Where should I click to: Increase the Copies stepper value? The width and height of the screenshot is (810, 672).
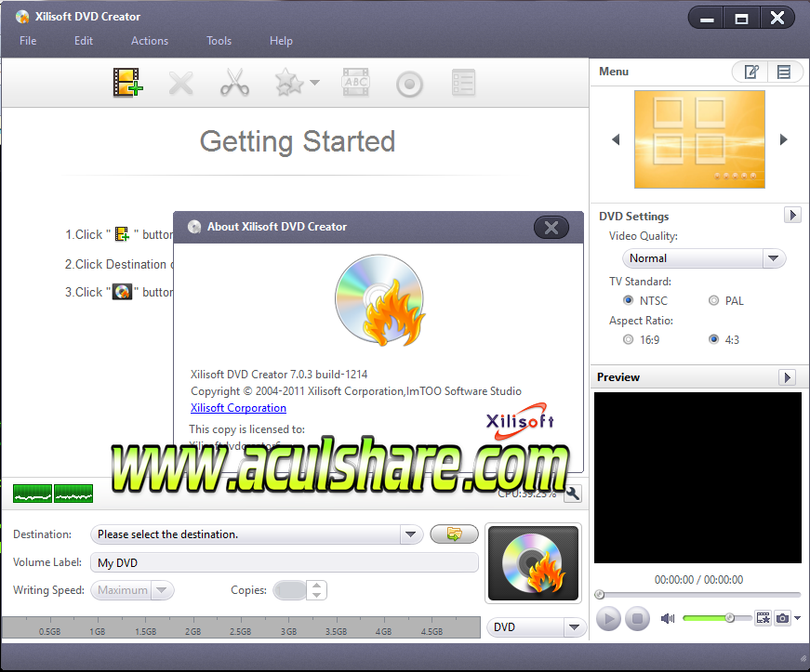coord(317,586)
